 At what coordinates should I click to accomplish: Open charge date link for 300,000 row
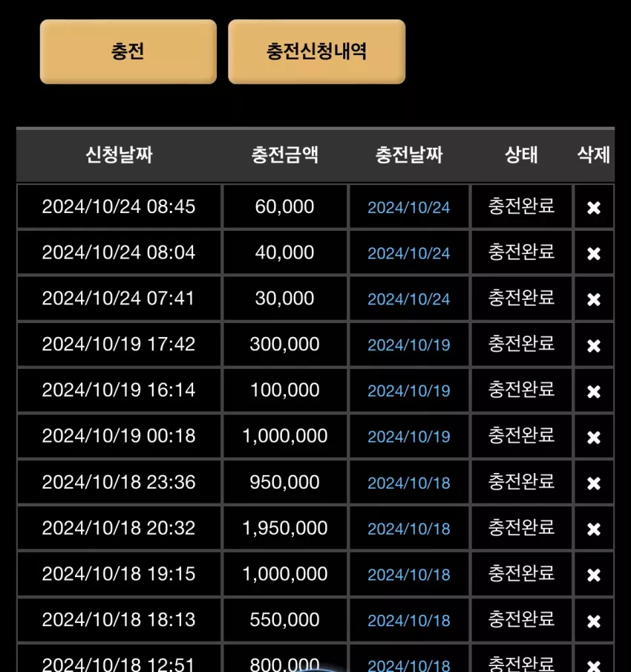pos(409,345)
